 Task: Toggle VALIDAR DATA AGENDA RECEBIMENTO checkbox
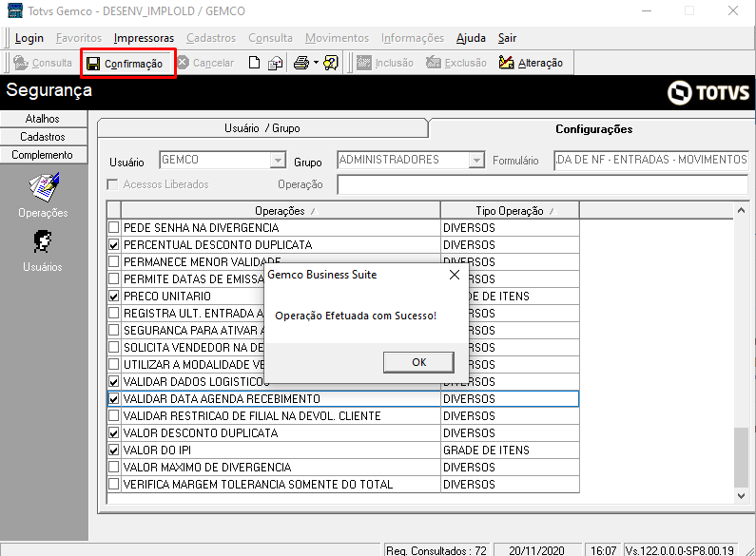[x=114, y=399]
